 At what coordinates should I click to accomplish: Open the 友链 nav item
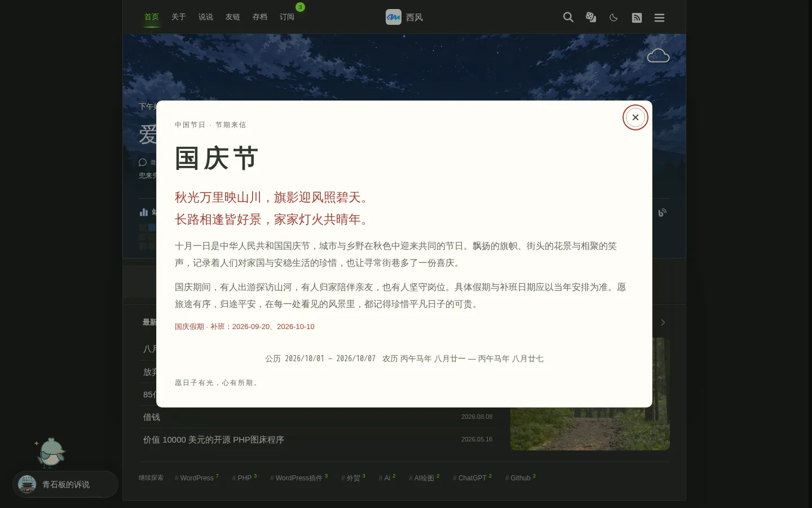233,17
